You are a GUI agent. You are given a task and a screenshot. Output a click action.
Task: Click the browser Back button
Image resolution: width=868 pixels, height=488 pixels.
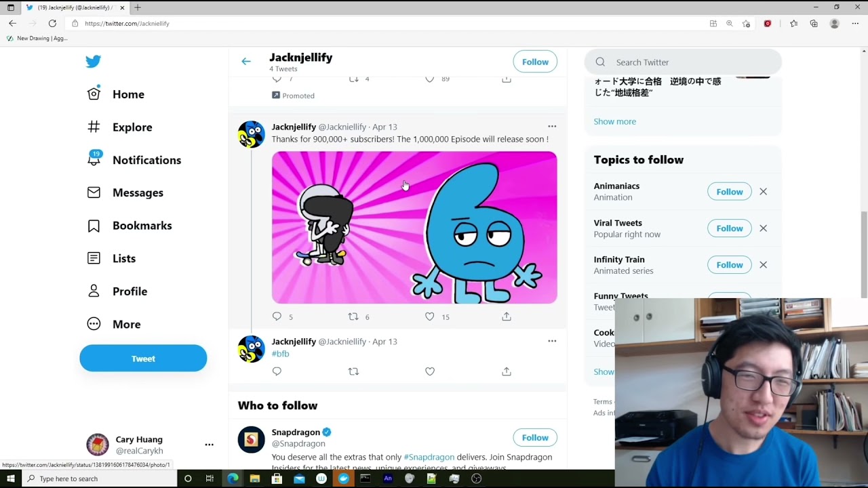click(x=12, y=23)
